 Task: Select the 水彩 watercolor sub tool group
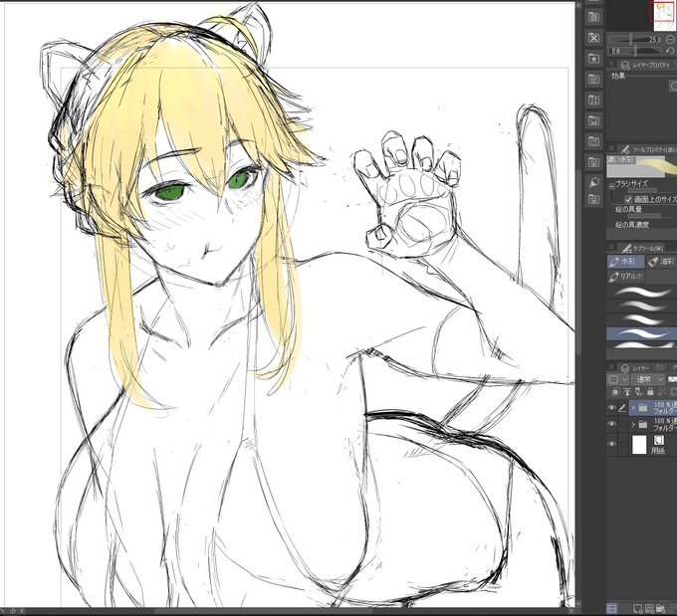625,262
